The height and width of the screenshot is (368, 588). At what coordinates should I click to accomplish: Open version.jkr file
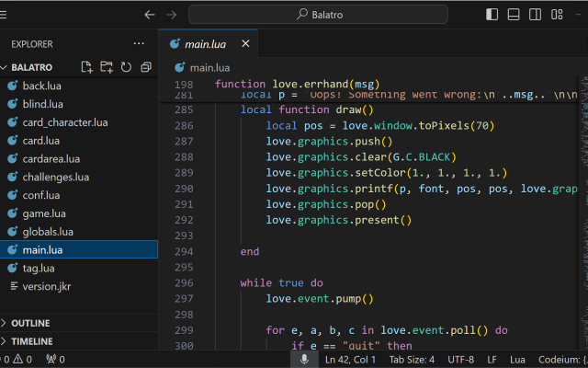79,286
